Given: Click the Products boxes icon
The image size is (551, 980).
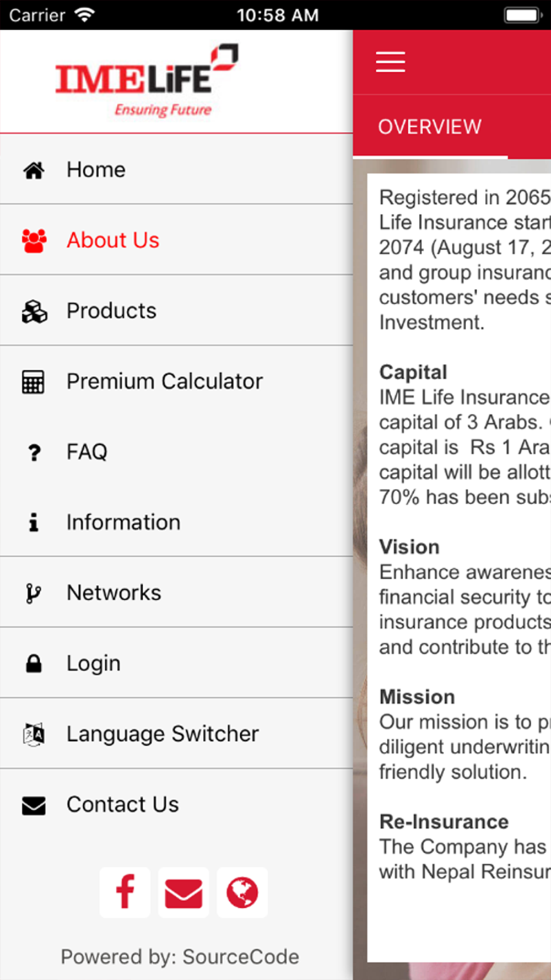Looking at the screenshot, I should [x=34, y=311].
